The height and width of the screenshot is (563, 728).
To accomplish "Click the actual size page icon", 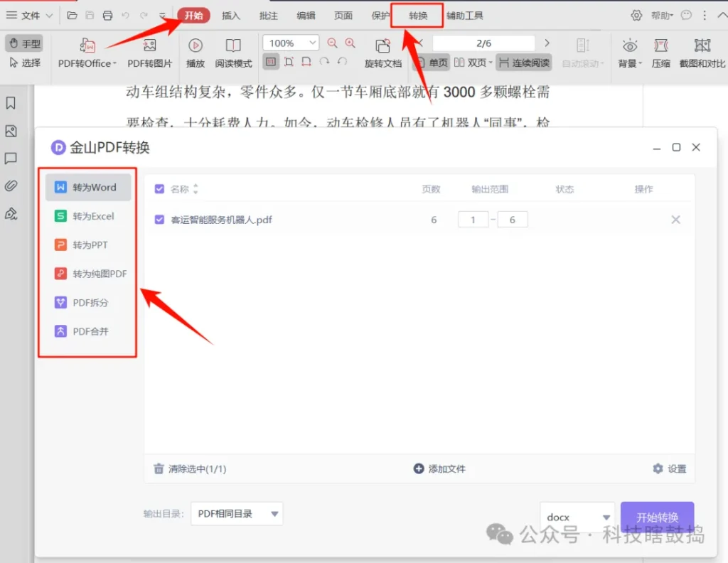I will click(271, 61).
